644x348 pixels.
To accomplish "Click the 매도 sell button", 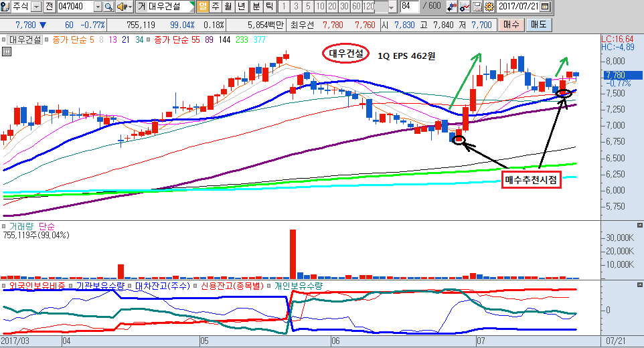I will point(538,25).
